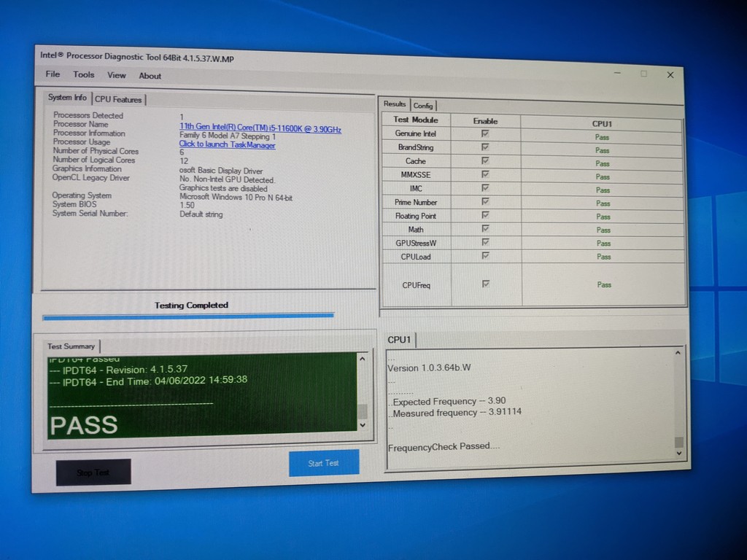Select the Prime Number module name

(x=415, y=203)
